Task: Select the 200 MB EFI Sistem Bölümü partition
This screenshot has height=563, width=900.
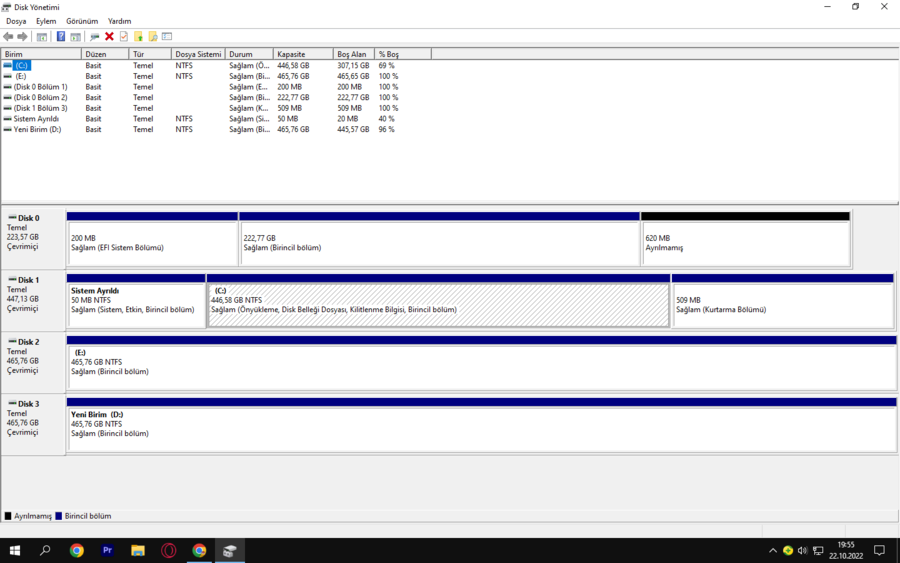Action: pyautogui.click(x=152, y=239)
